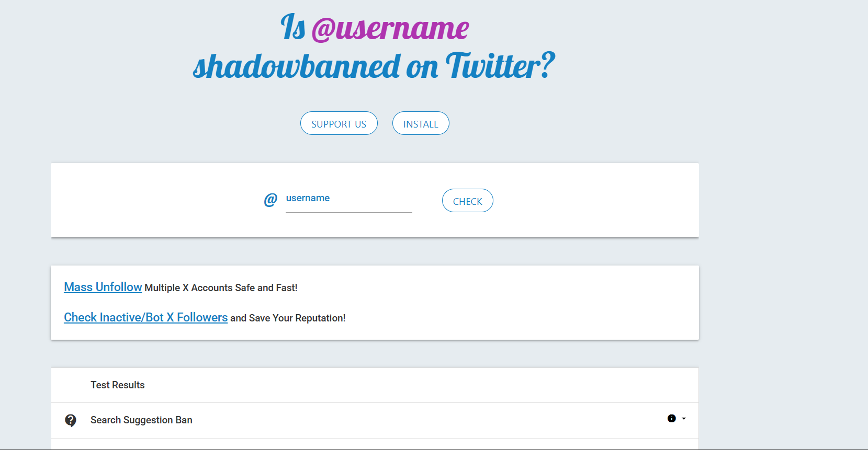Click the @ symbol icon beside username field
This screenshot has height=450, width=868.
(x=270, y=200)
